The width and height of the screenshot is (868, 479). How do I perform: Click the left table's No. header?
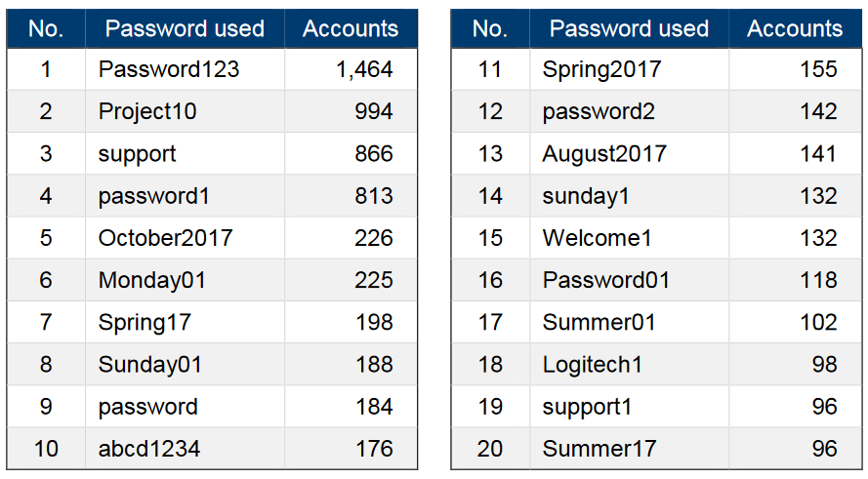(x=46, y=28)
